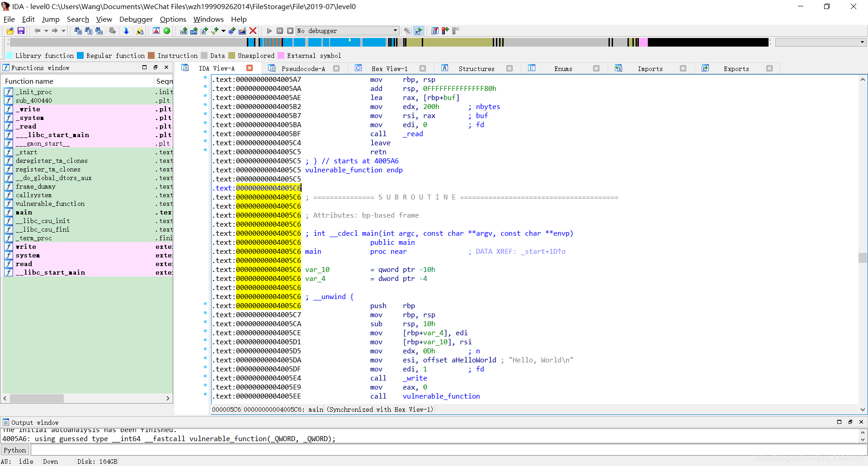Click the Convert to code icon
Screen dimensions: 868x466
click(184, 31)
